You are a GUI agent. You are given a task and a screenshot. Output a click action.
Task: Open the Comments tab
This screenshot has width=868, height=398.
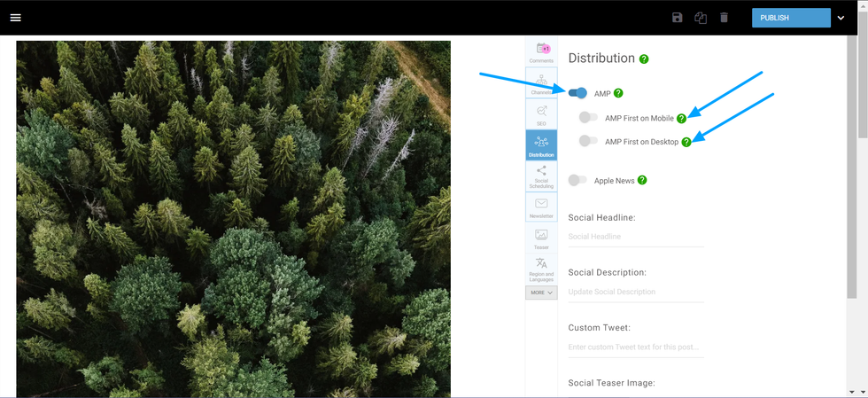(541, 52)
